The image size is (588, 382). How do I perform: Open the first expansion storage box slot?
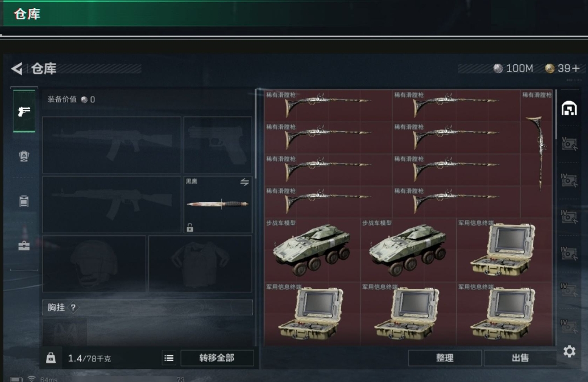[x=569, y=144]
